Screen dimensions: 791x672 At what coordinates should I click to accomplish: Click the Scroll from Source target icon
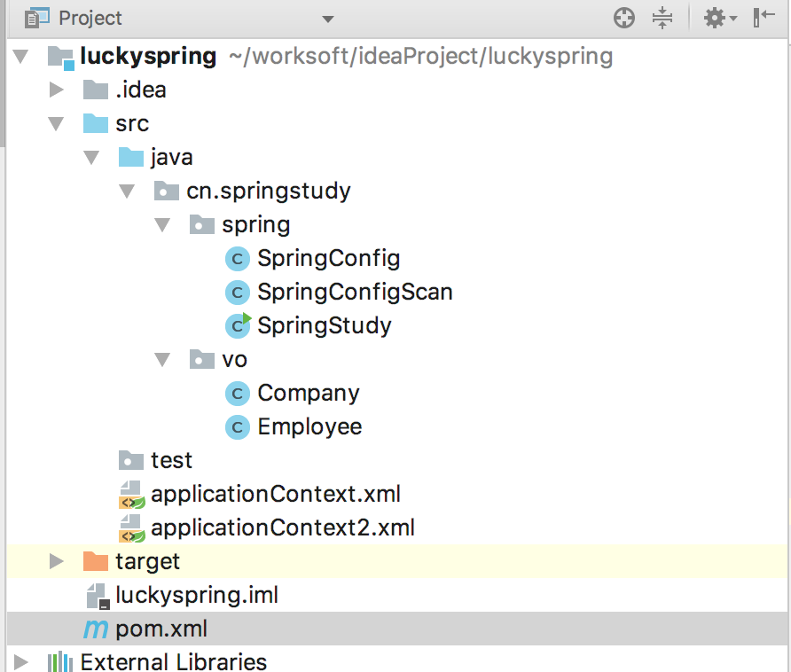[624, 18]
